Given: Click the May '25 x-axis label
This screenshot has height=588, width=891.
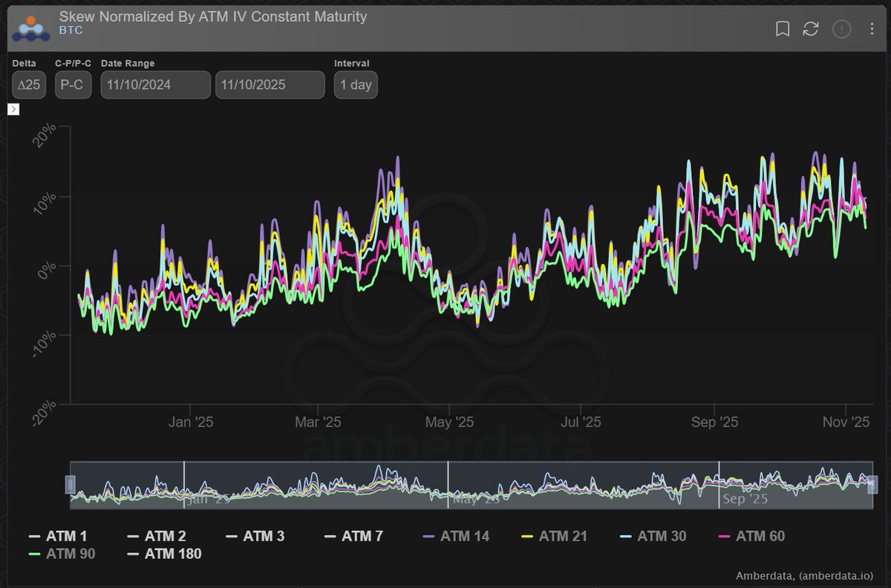Looking at the screenshot, I should (449, 422).
